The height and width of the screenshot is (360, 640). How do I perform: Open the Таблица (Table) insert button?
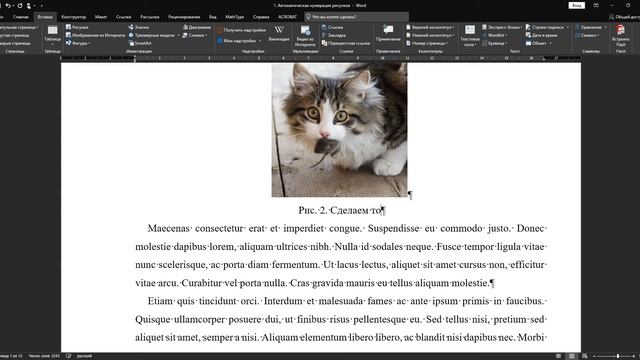click(x=52, y=36)
